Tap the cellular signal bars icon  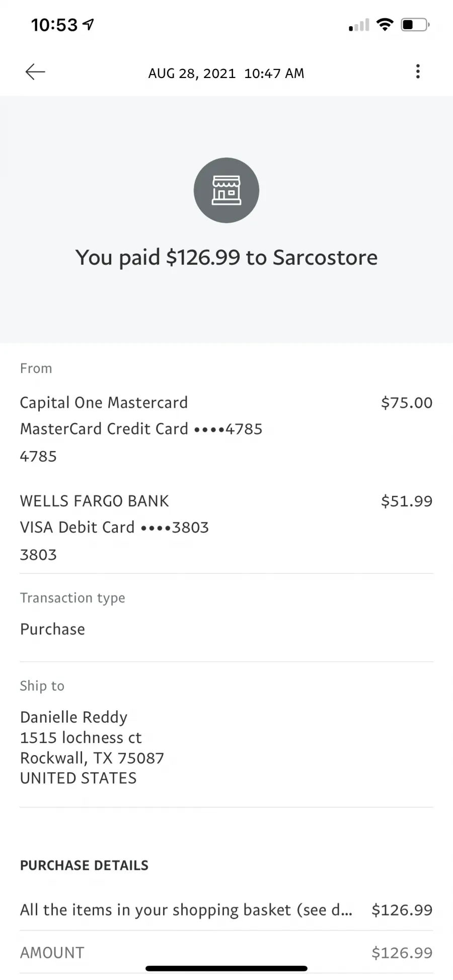click(x=359, y=25)
